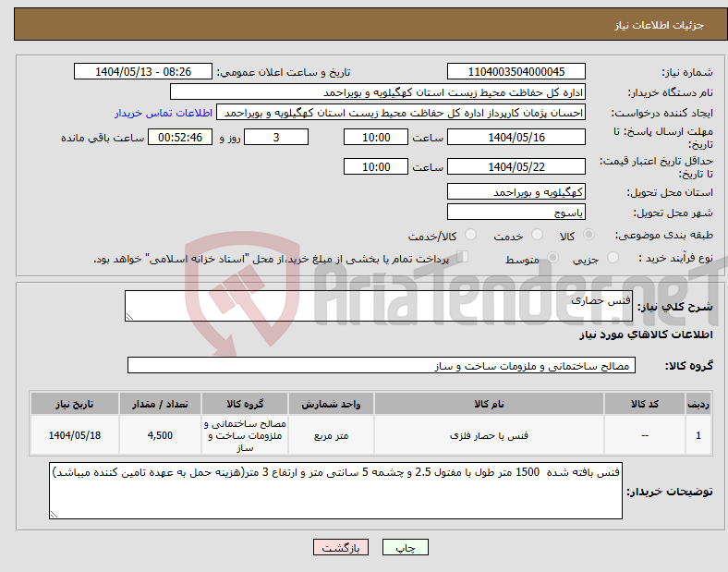Click the تعداد / مقدار column header

point(160,404)
